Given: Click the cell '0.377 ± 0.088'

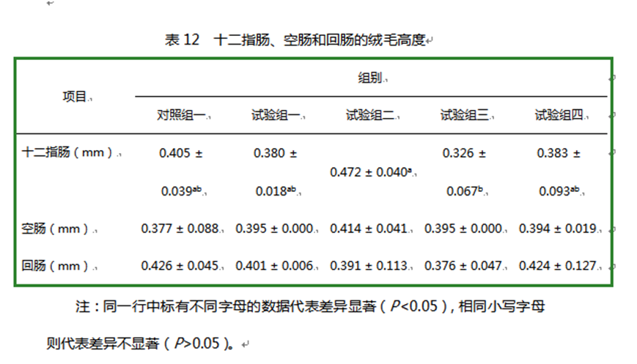Looking at the screenshot, I should 180,229.
